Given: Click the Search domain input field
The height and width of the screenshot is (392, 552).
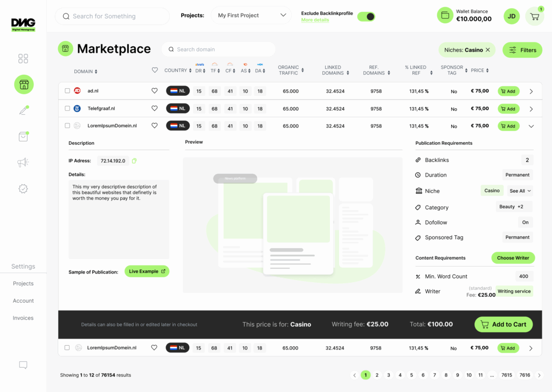Looking at the screenshot, I should click(x=218, y=50).
